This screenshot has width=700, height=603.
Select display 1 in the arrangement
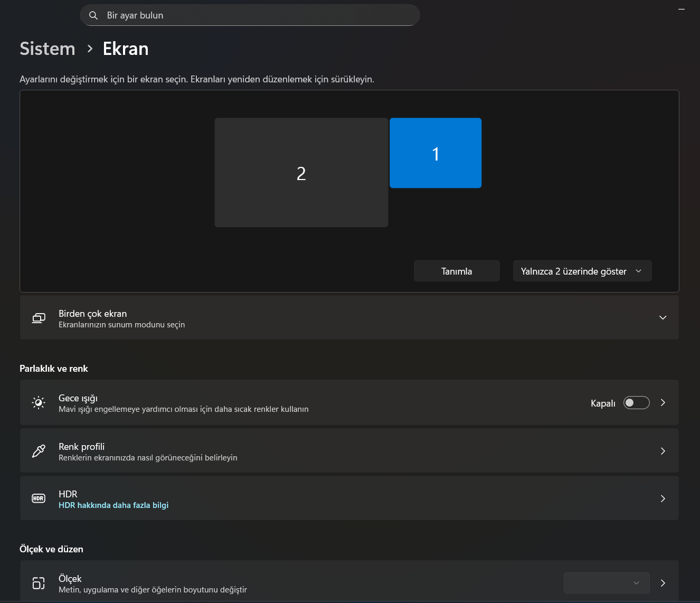436,153
